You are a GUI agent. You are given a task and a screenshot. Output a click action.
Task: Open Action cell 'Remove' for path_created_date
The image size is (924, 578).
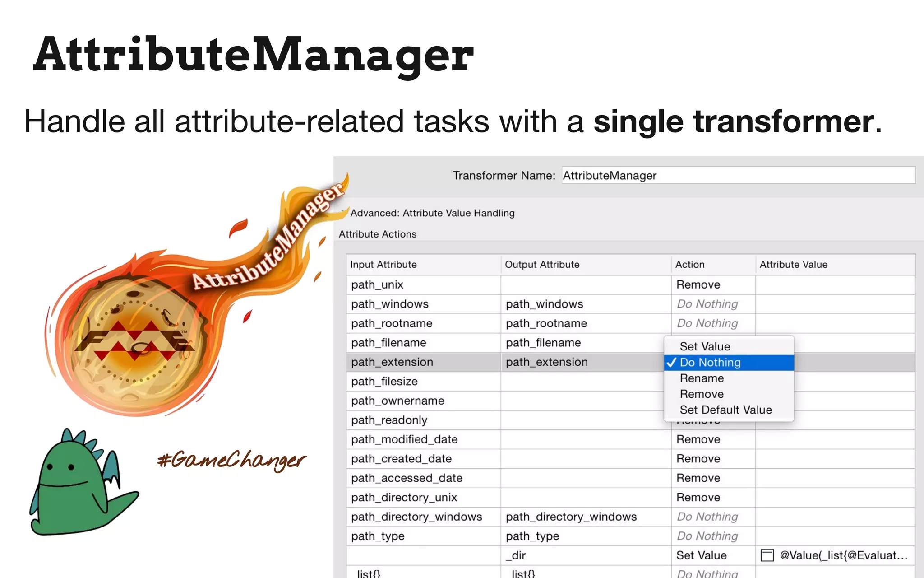(714, 459)
